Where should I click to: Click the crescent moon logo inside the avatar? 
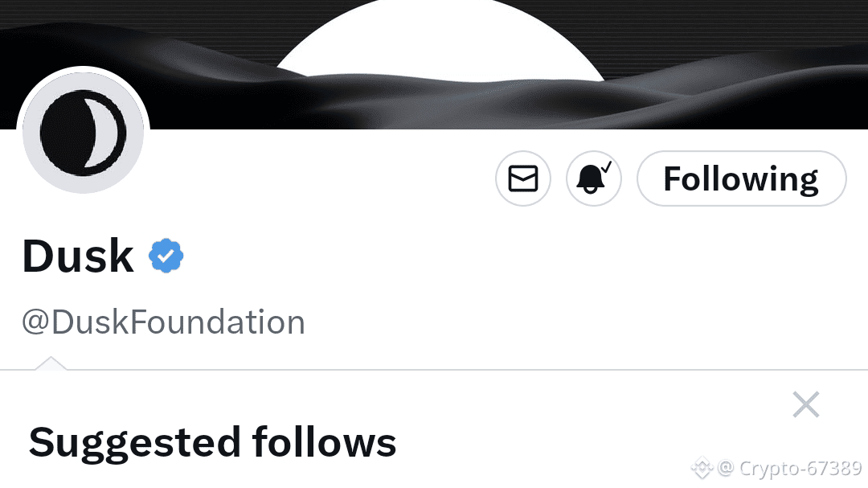click(x=83, y=133)
